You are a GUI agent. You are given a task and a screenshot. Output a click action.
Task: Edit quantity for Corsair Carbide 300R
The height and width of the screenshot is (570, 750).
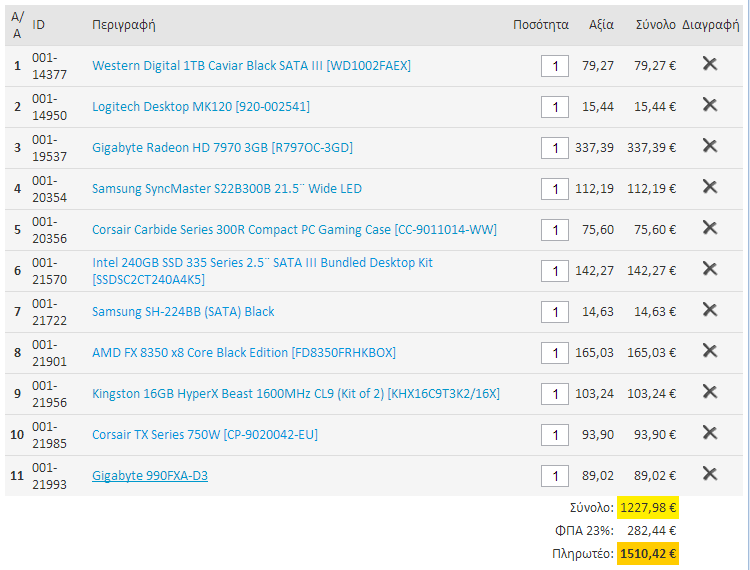555,230
